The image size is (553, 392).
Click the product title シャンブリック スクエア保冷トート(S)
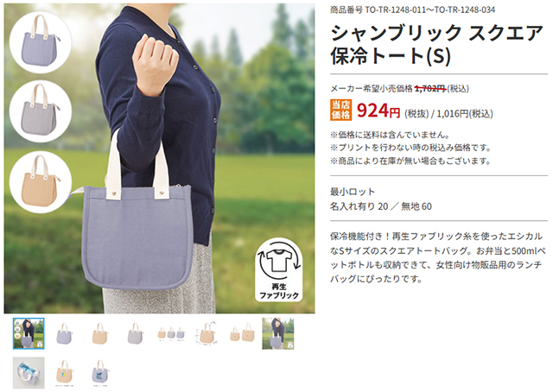click(436, 44)
